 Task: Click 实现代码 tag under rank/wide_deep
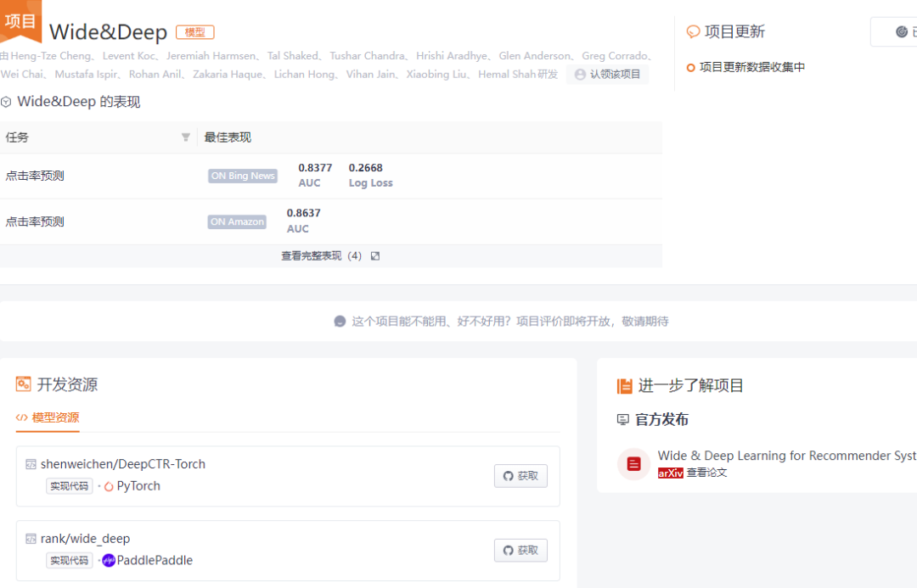click(x=69, y=561)
